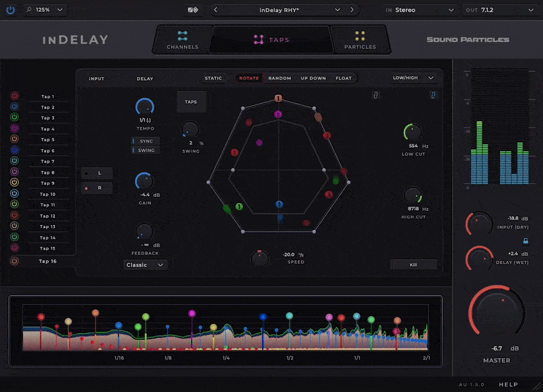Screen dimensions: 543x392
Task: Select blue tap node at bottom of panner
Action: point(279,204)
